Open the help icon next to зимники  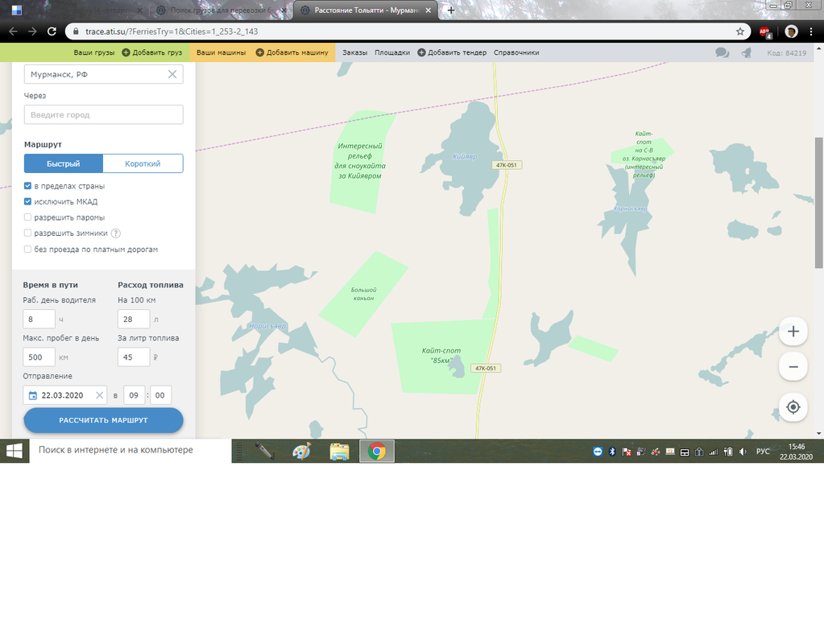coord(116,233)
